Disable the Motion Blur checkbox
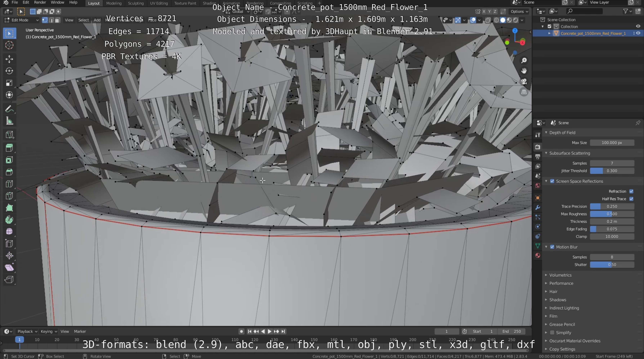The width and height of the screenshot is (644, 359). [x=552, y=247]
